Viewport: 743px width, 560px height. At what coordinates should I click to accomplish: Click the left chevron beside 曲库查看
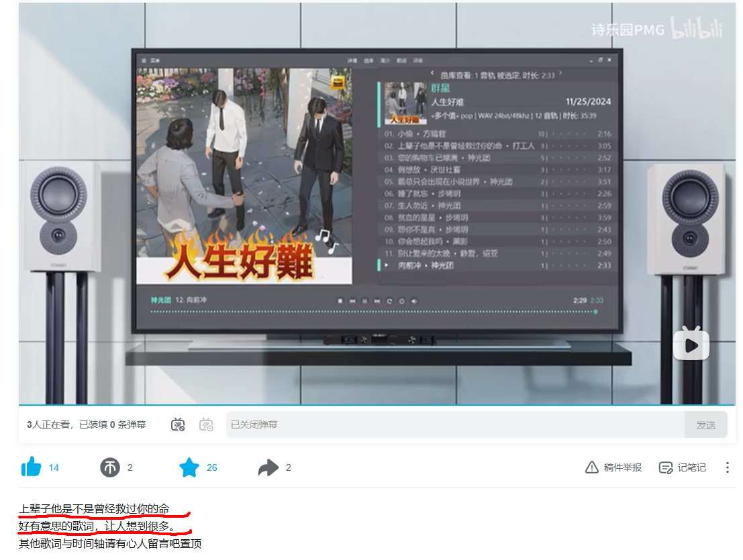(433, 73)
